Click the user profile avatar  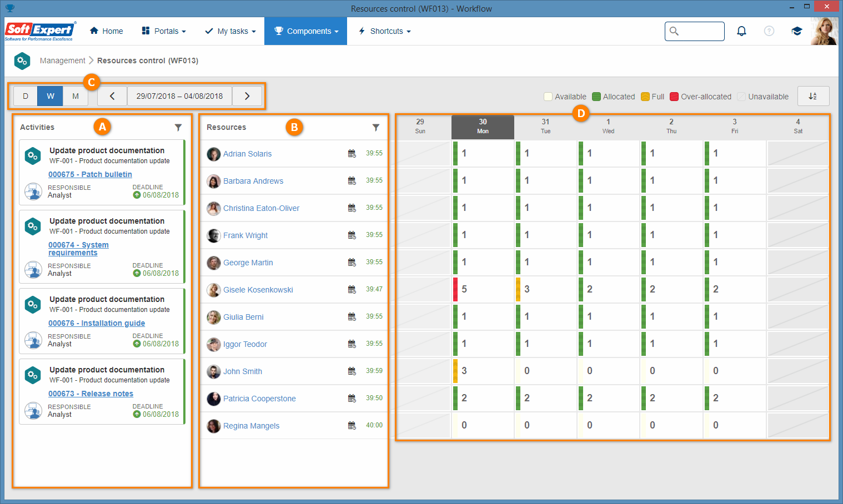(x=824, y=31)
